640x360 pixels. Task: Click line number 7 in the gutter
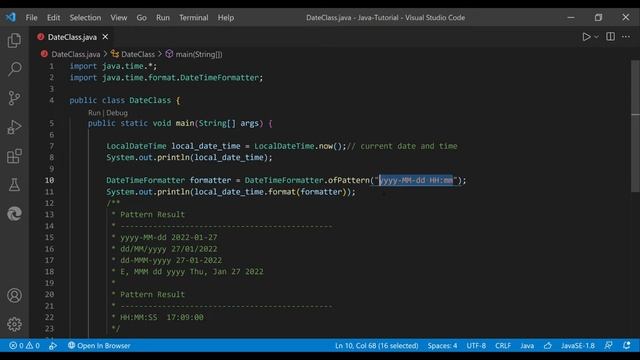(51, 146)
